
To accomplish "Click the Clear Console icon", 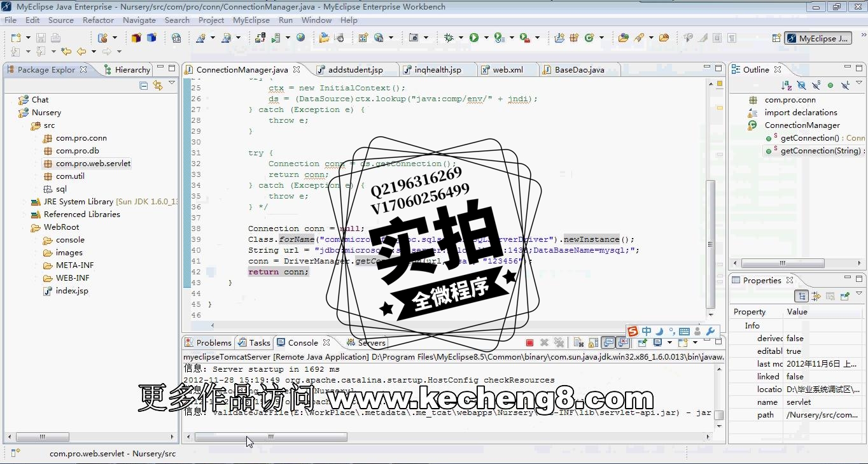I will tap(578, 342).
